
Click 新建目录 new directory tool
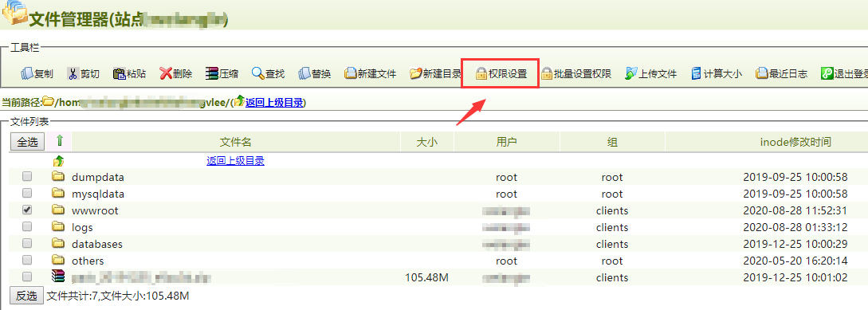click(x=436, y=73)
